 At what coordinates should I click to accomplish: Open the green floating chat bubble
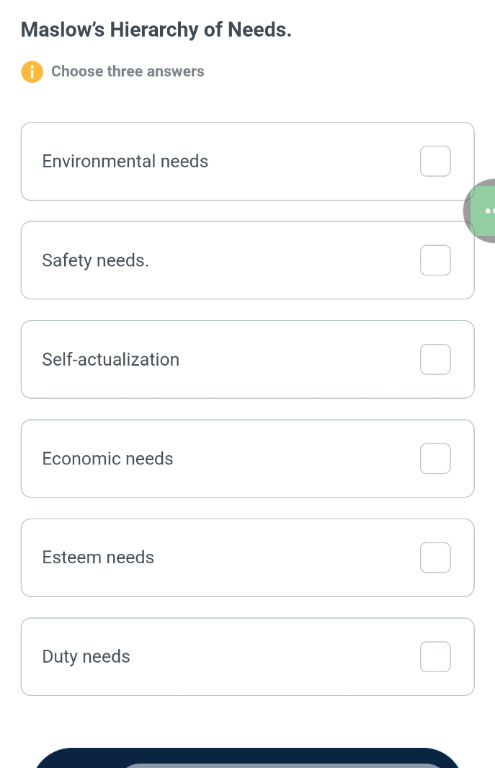point(480,211)
